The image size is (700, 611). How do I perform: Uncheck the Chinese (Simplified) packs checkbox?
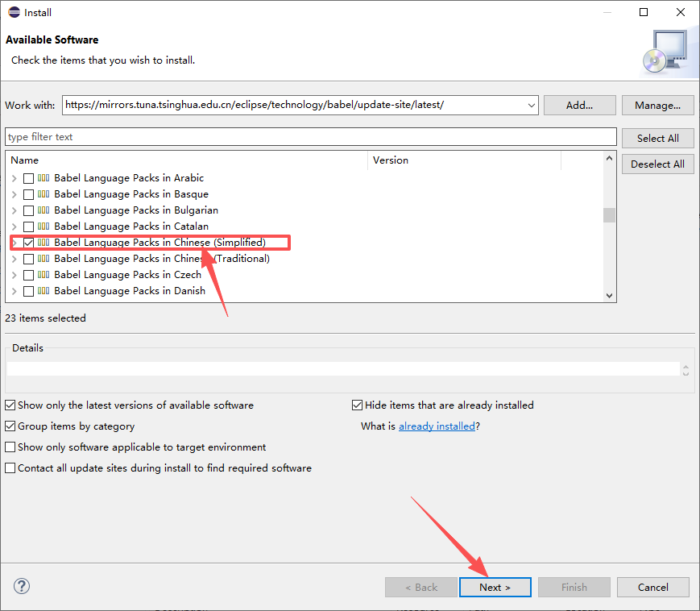28,243
